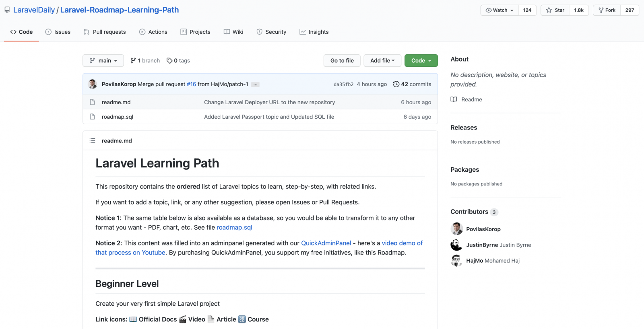Open the Pull requests tab

point(105,32)
